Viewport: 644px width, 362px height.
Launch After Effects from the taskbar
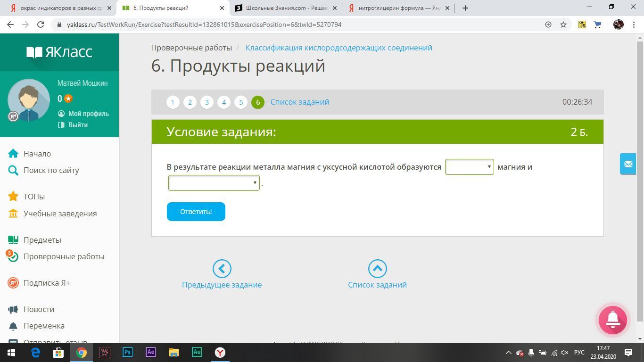coord(150,353)
